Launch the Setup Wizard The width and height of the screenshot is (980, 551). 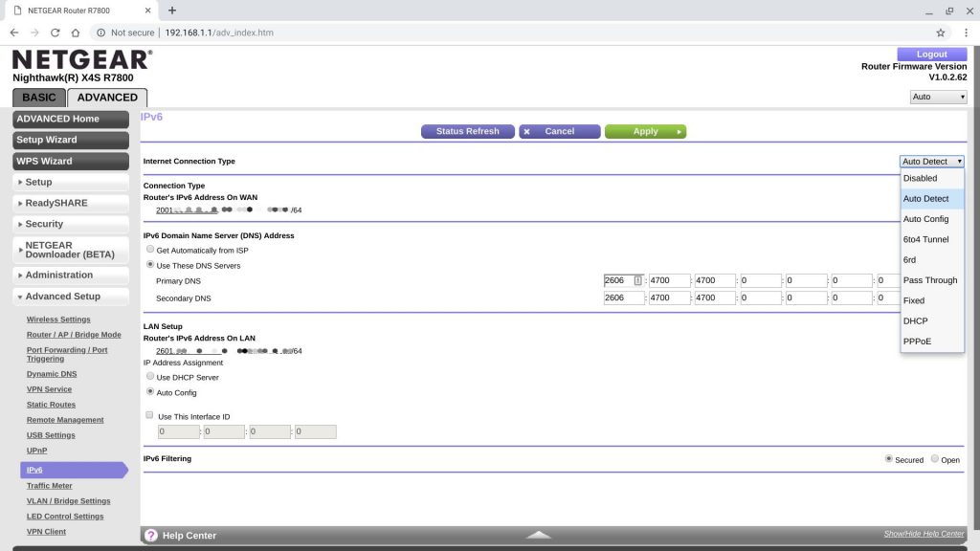coord(71,140)
